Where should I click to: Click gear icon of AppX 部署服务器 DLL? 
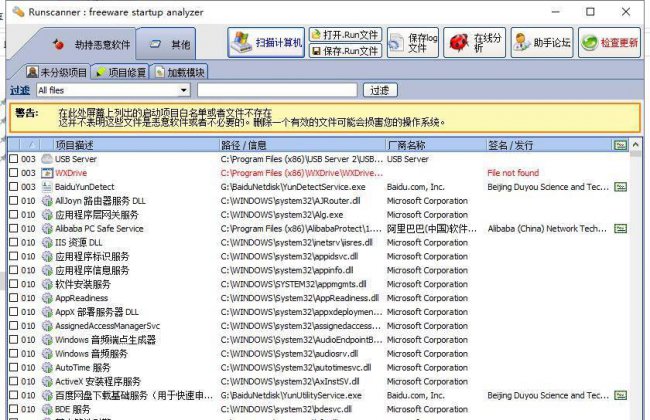pyautogui.click(x=47, y=312)
